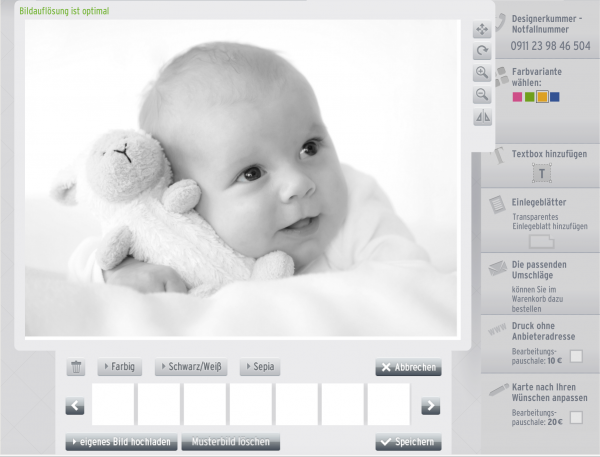600x457 pixels.
Task: Zoom out of the photo
Action: pos(482,94)
